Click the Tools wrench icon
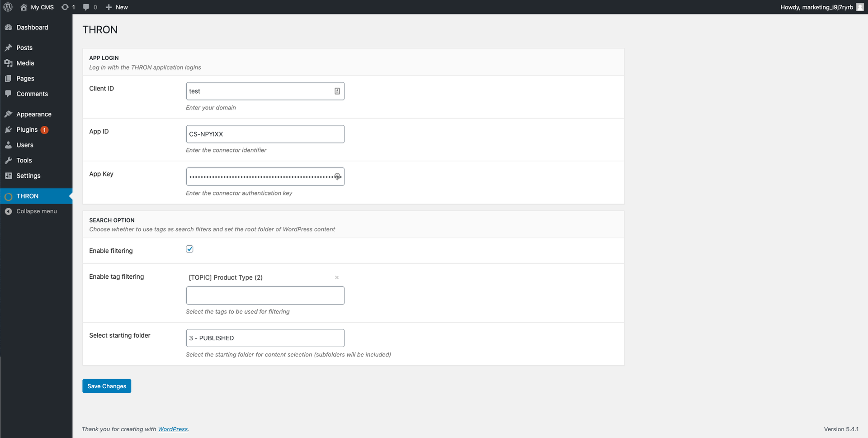 [8, 160]
